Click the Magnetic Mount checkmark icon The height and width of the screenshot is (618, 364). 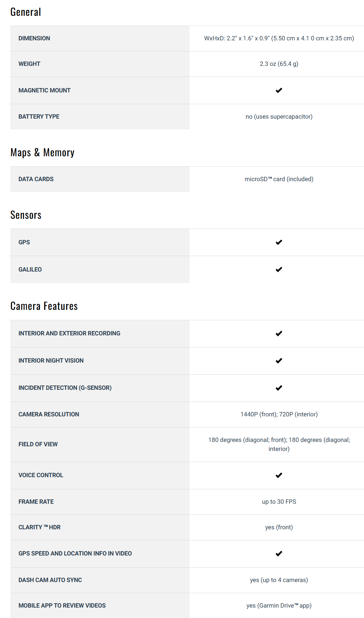[x=279, y=90]
